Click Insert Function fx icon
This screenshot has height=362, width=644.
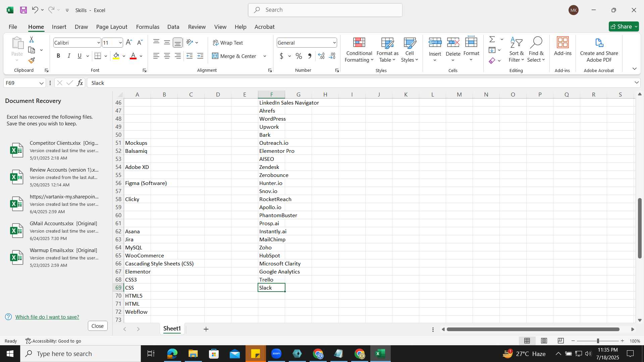click(80, 83)
